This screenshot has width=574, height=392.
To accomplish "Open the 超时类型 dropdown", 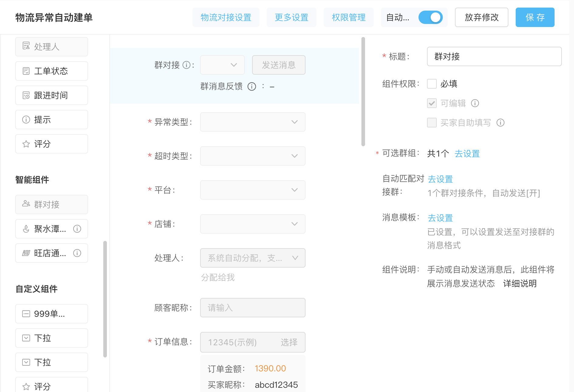I will click(253, 156).
